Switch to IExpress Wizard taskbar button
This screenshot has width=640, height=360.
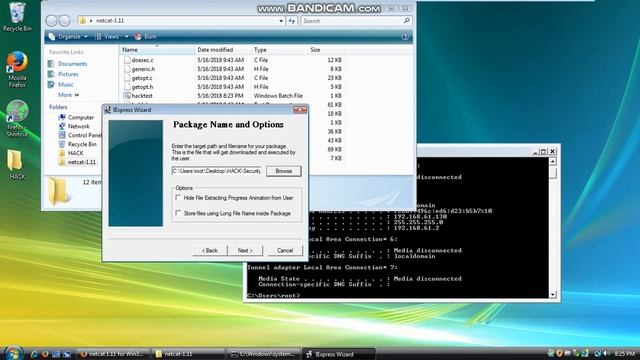pos(338,354)
